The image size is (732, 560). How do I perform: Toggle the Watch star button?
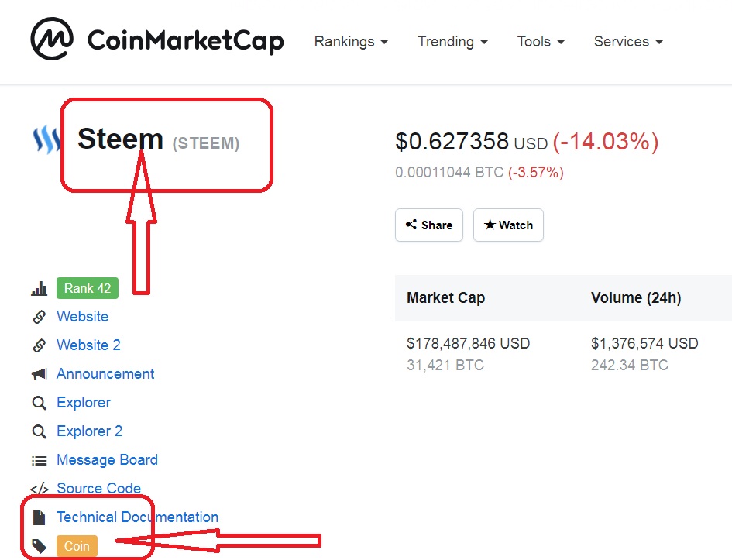508,225
